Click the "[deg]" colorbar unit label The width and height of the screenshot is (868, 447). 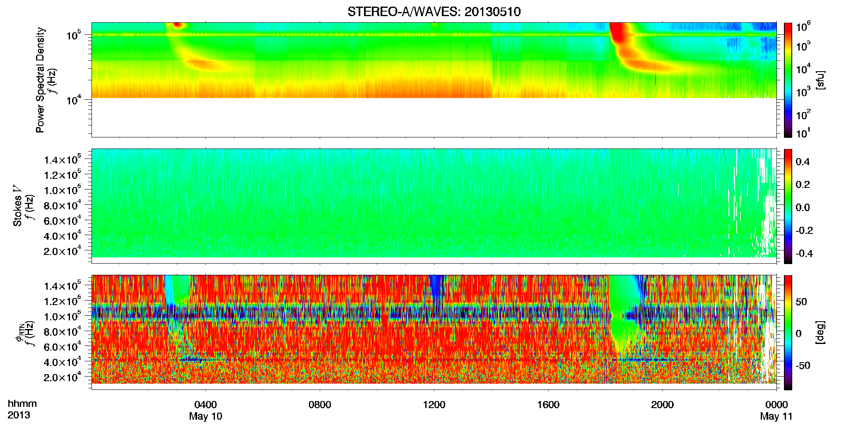point(820,332)
